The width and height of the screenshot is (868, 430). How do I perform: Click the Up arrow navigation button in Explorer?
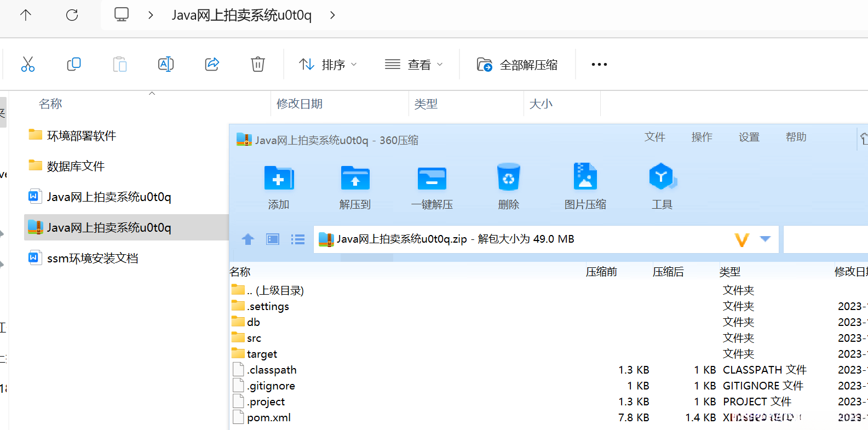pos(26,15)
